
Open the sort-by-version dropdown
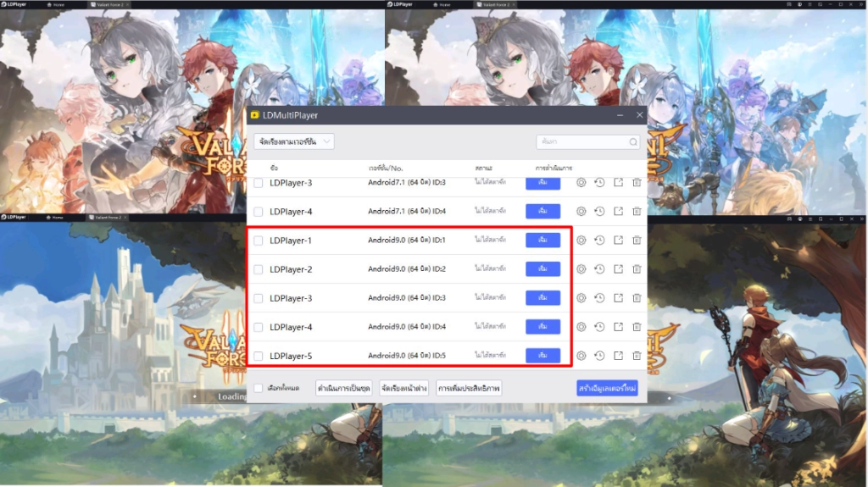pyautogui.click(x=294, y=141)
